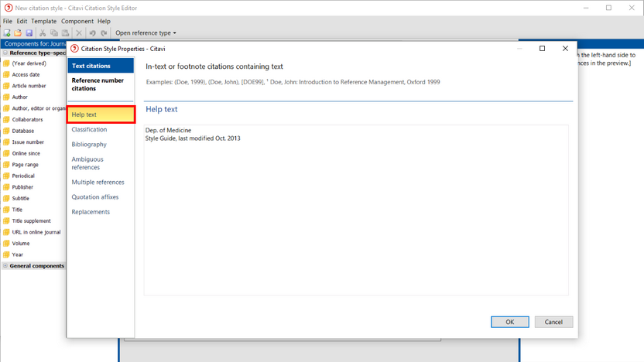Click the icon beside Author component
The image size is (644, 362).
point(6,97)
